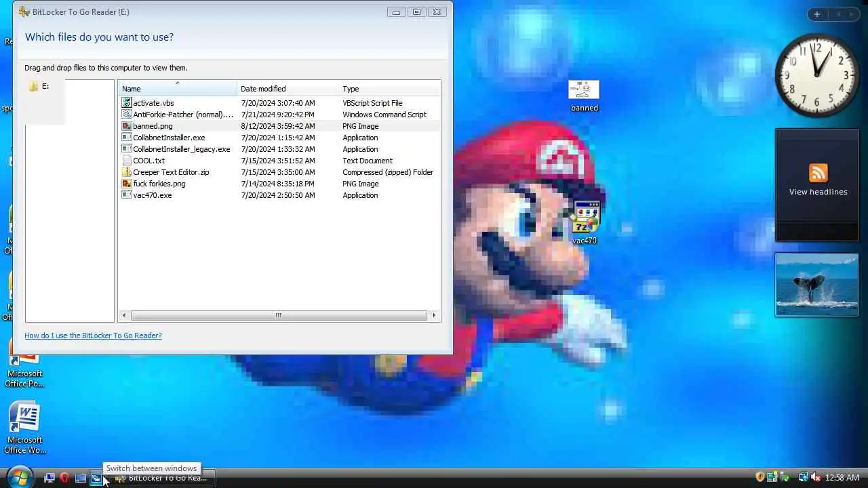Viewport: 868px width, 488px height.
Task: Click the tray icon next to the shield
Action: [772, 477]
